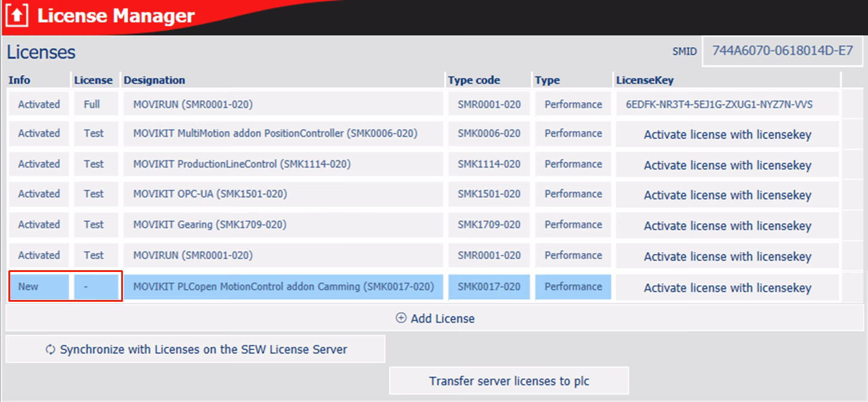
Task: Activate license for MOVIKIT ProductionLineControl
Action: (727, 165)
